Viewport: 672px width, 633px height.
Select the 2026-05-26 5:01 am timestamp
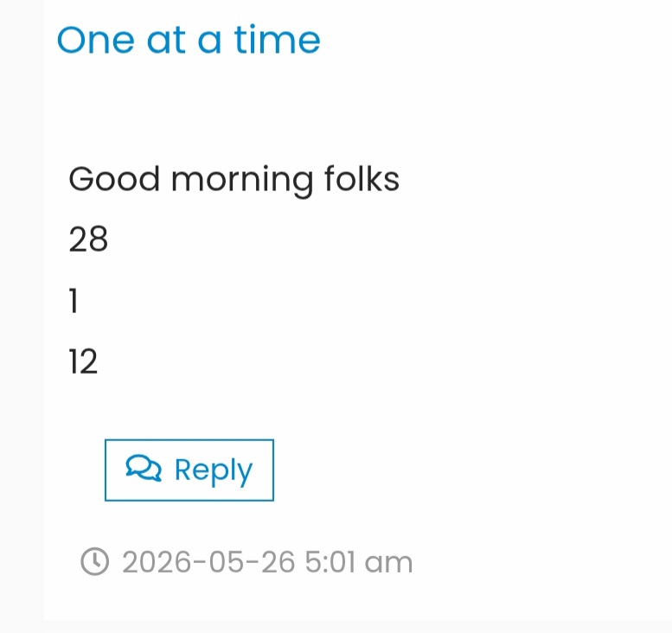tap(267, 562)
